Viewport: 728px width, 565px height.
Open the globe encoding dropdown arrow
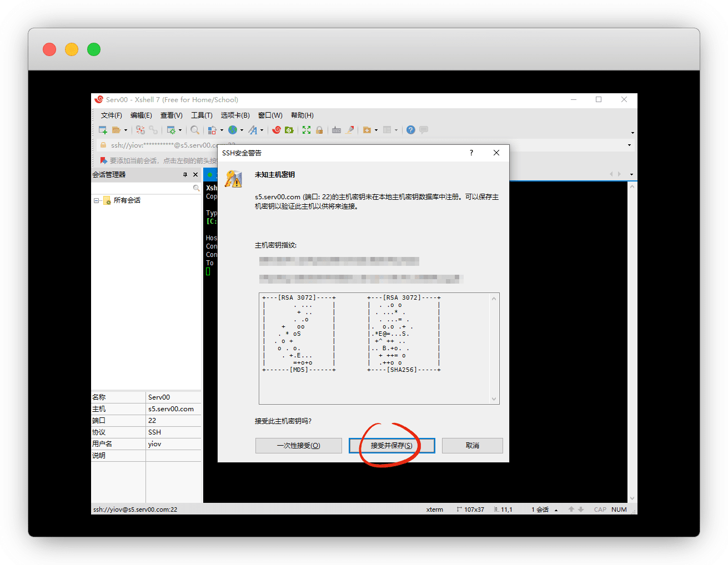(x=242, y=130)
